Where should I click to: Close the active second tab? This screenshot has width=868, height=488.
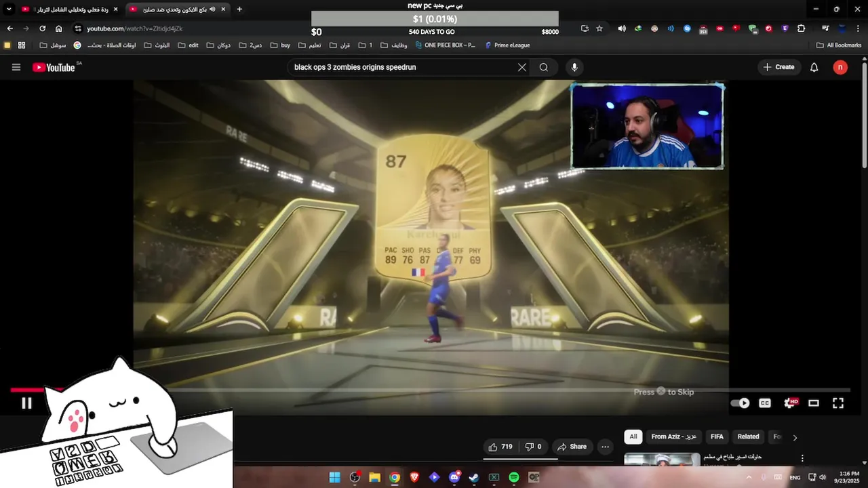223,9
